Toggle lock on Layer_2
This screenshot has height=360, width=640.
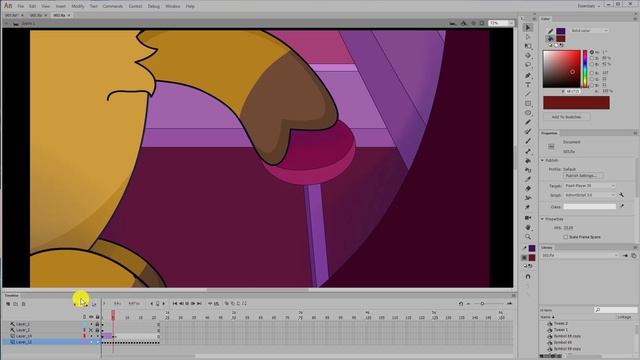tap(97, 330)
